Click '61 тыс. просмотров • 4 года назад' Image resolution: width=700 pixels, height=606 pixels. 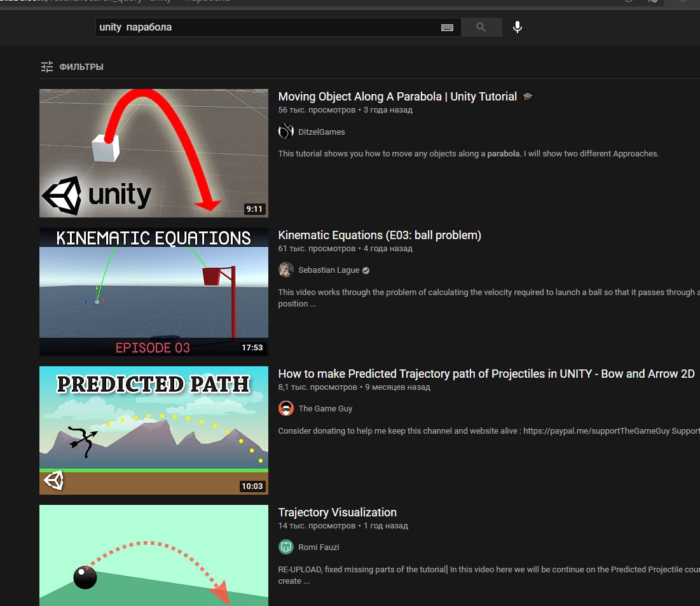point(345,248)
